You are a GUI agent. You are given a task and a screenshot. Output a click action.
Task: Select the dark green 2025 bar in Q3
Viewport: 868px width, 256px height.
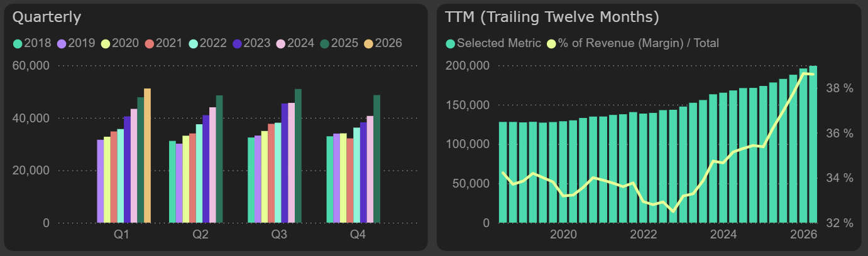pyautogui.click(x=298, y=156)
